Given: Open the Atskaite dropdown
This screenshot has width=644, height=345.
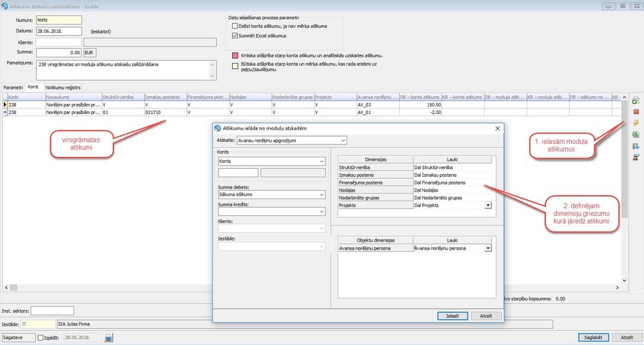Looking at the screenshot, I should [x=342, y=140].
